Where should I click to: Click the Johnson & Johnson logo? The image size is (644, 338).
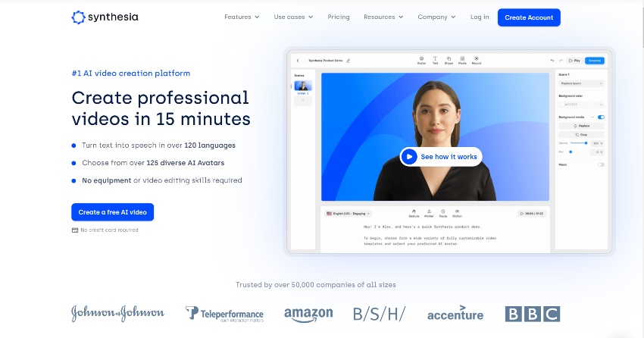pos(118,313)
